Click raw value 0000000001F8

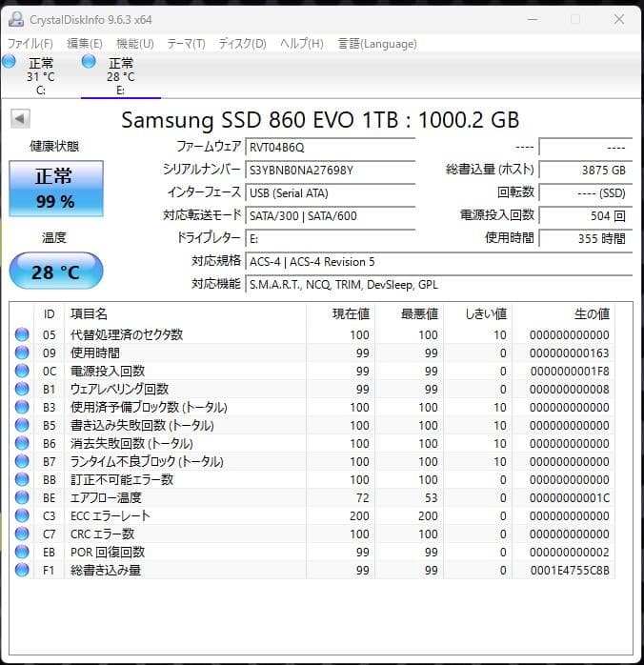point(570,372)
